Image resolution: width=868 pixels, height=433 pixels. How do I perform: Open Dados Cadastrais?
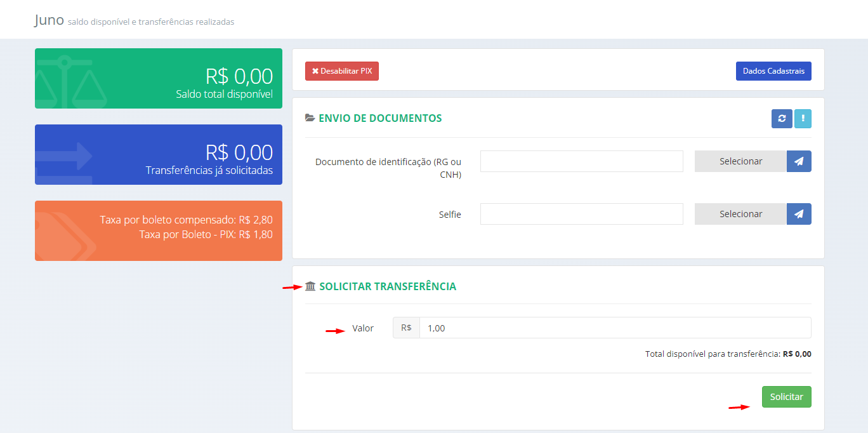point(773,71)
